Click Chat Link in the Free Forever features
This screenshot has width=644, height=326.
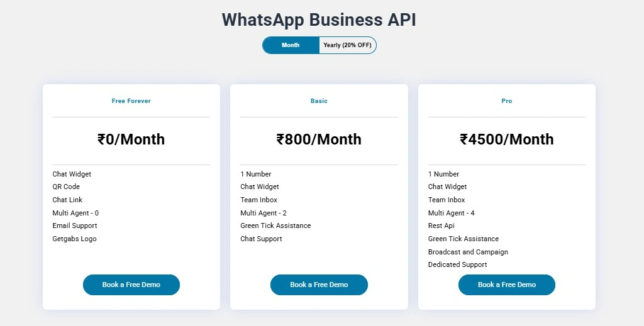point(67,200)
